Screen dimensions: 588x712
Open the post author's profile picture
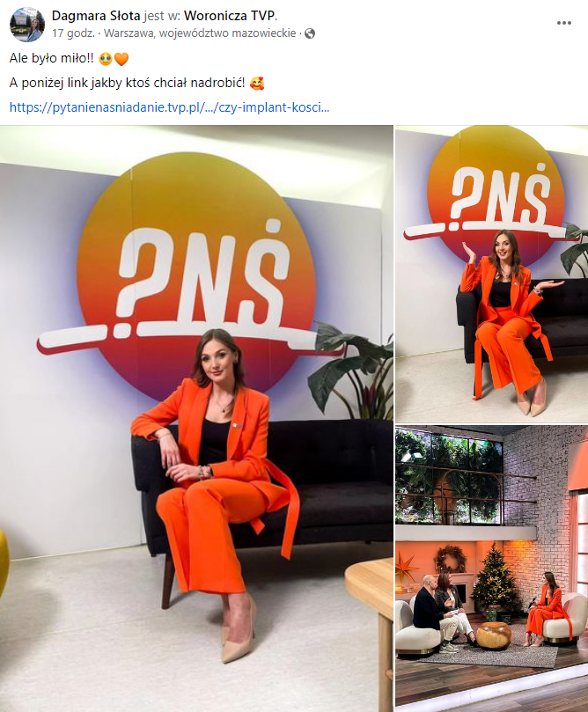coord(27,25)
